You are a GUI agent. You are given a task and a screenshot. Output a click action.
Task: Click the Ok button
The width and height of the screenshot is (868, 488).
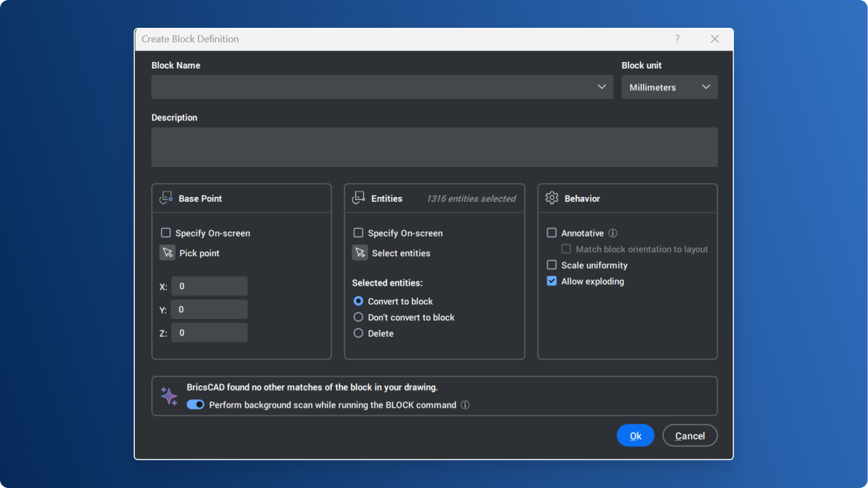coord(635,435)
